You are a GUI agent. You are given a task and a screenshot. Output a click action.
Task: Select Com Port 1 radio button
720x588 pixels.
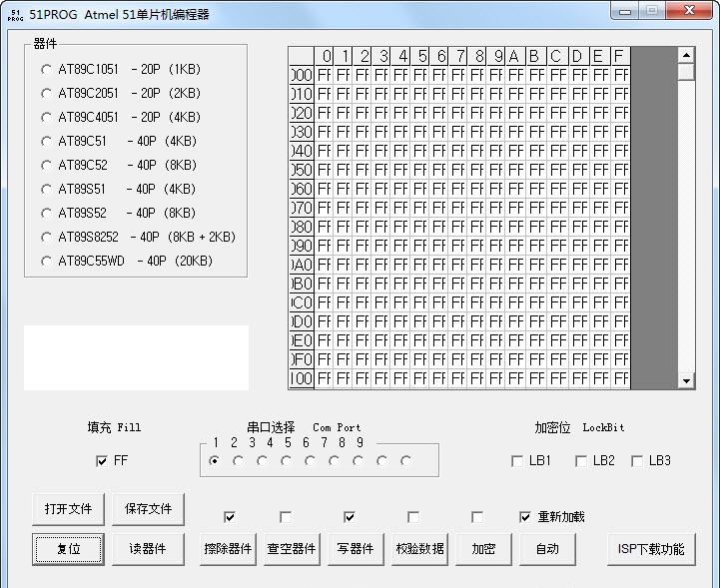[x=214, y=460]
